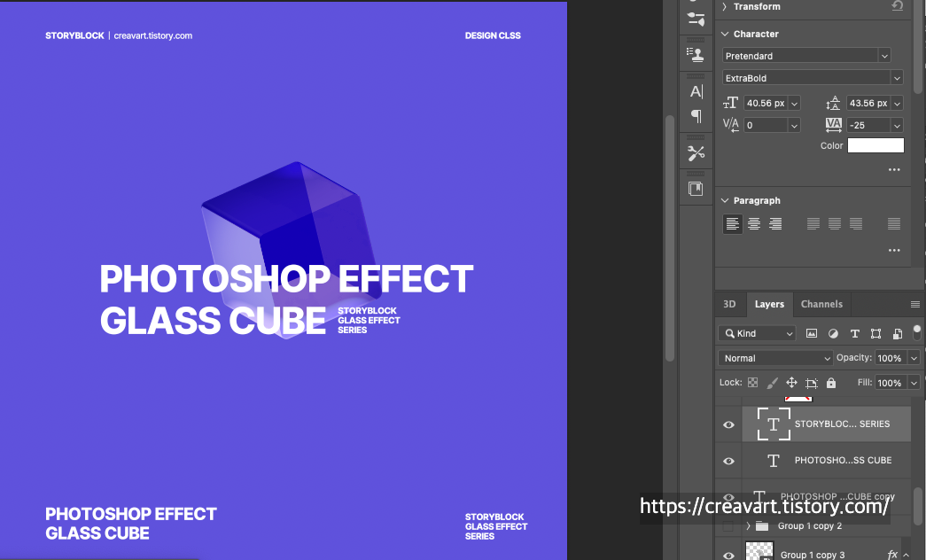This screenshot has height=560, width=926.
Task: Center paragraph text
Action: (x=753, y=223)
